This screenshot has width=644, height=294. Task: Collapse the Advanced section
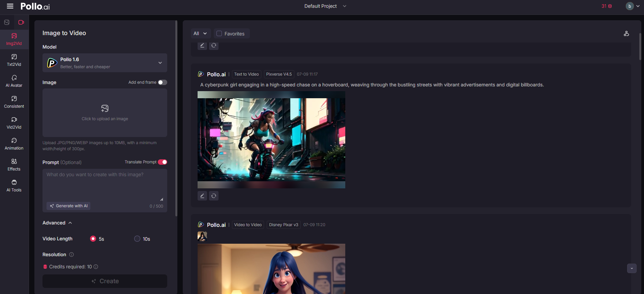(57, 223)
